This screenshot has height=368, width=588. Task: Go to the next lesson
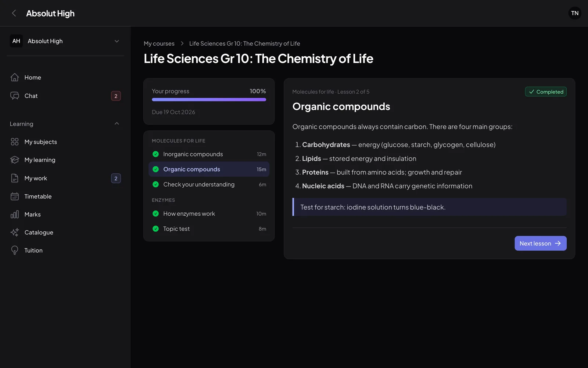[540, 243]
